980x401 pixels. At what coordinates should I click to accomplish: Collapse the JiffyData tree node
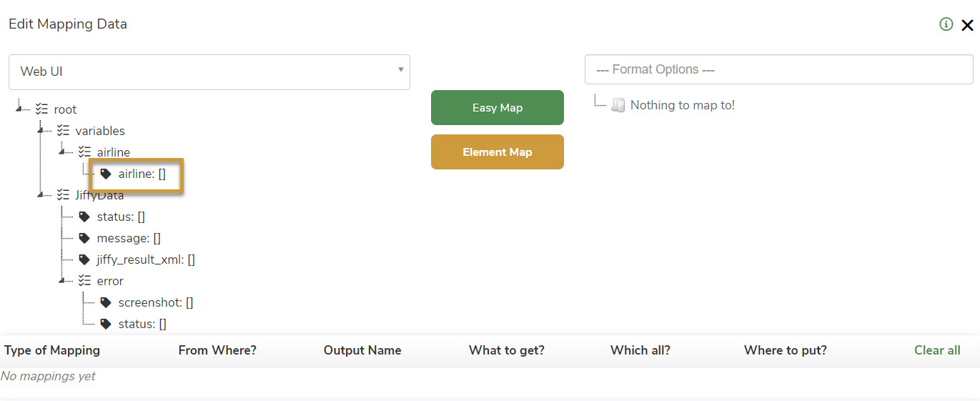pyautogui.click(x=40, y=194)
